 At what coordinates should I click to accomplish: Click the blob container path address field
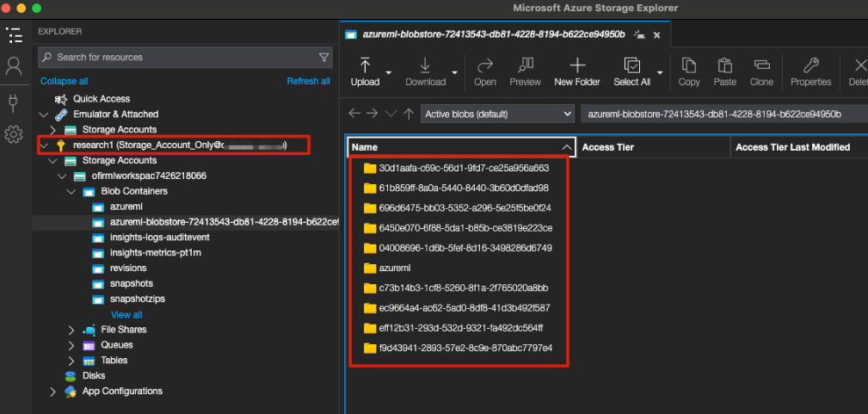(724, 114)
